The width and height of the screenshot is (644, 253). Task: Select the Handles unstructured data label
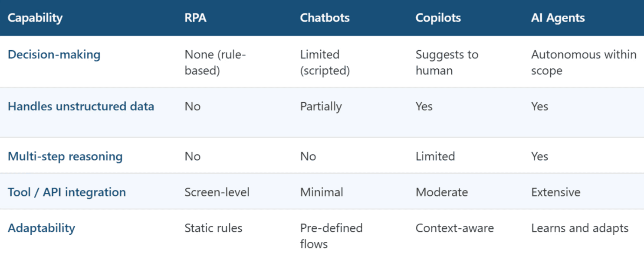(81, 107)
